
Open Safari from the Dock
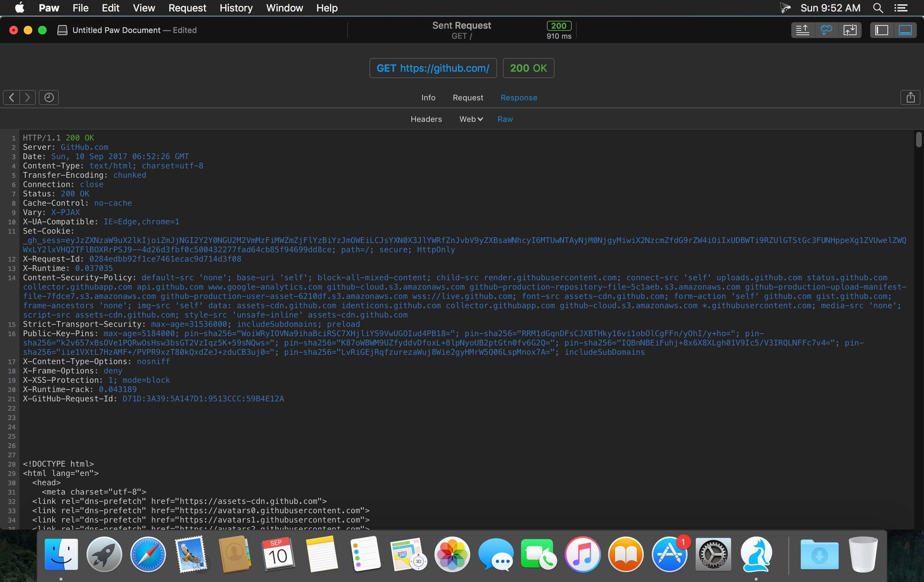click(x=148, y=554)
